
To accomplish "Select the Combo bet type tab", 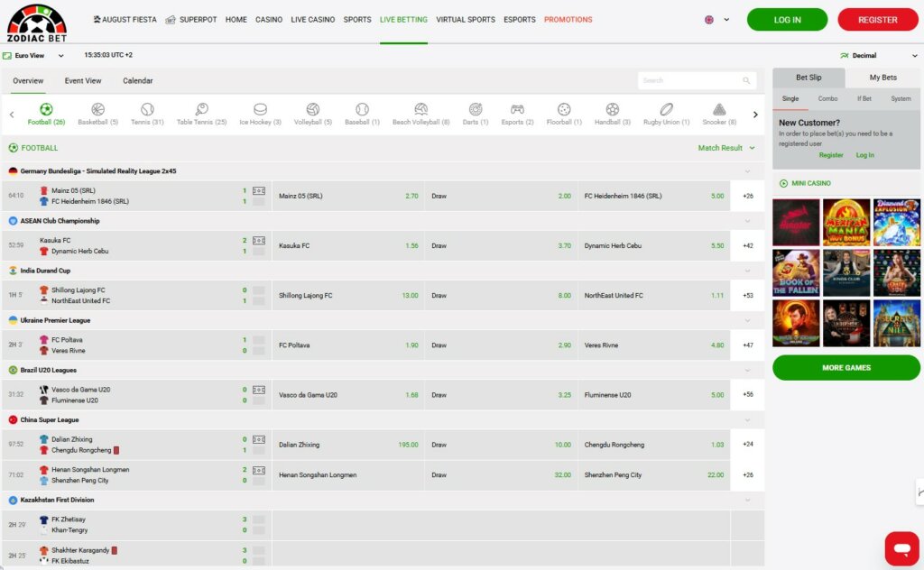I will coord(827,99).
